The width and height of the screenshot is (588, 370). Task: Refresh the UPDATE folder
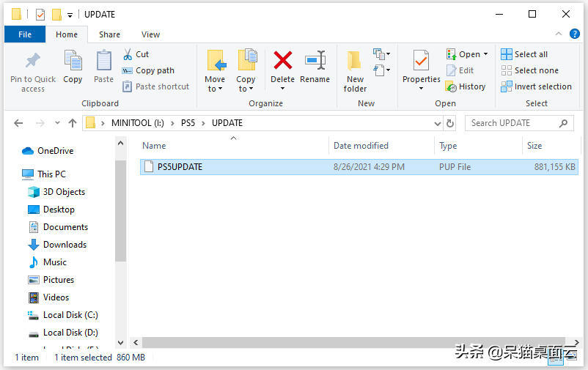click(x=450, y=123)
